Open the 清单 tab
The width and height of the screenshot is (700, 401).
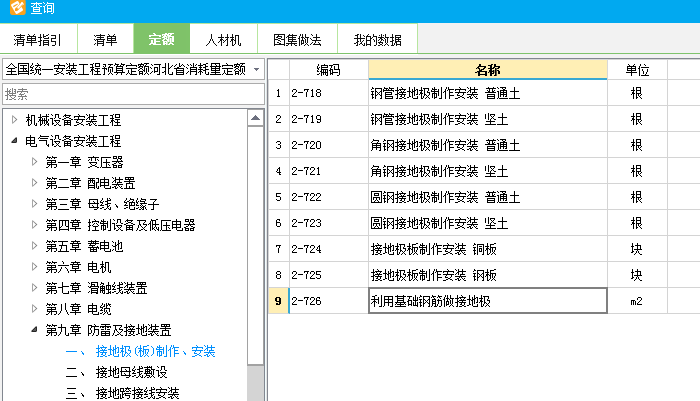coord(105,40)
